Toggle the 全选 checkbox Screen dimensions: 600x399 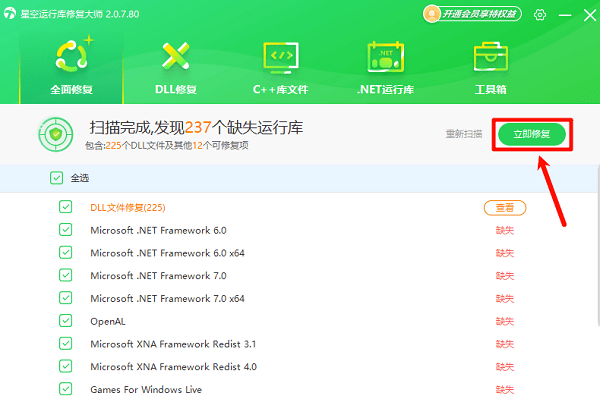click(56, 178)
